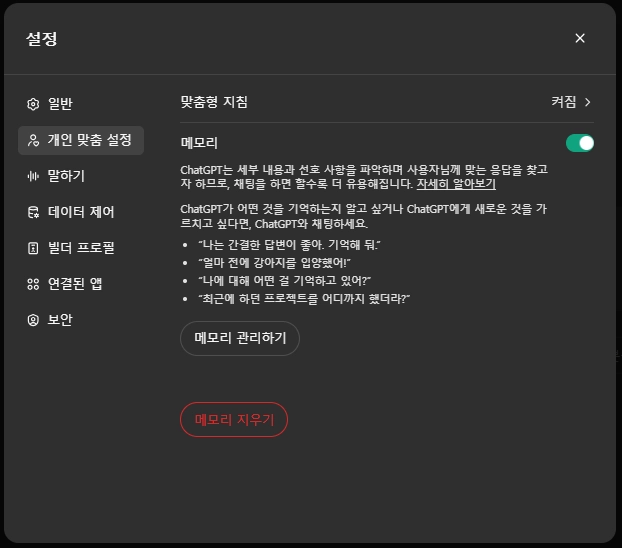The width and height of the screenshot is (622, 548).
Task: Select the 개인 맞춤 설정 tab
Action: [81, 140]
